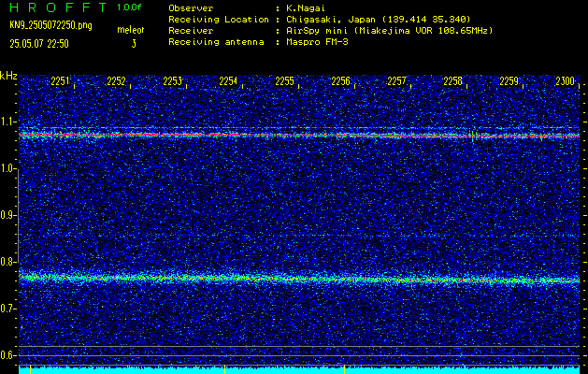The image size is (588, 374).
Task: Select the location "Chigasaki, Japan (139.414 35.340)"
Action: coord(378,20)
